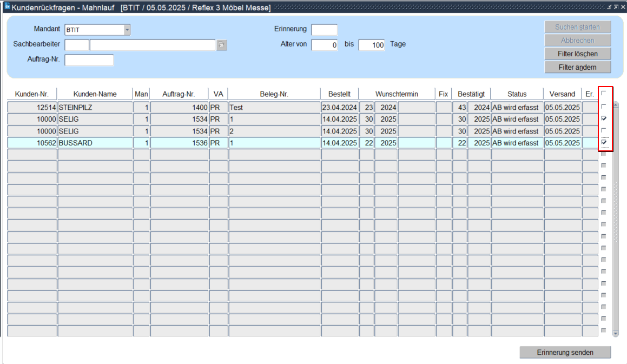Image resolution: width=627 pixels, height=364 pixels.
Task: Click the window icon in the title bar
Action: (7, 6)
